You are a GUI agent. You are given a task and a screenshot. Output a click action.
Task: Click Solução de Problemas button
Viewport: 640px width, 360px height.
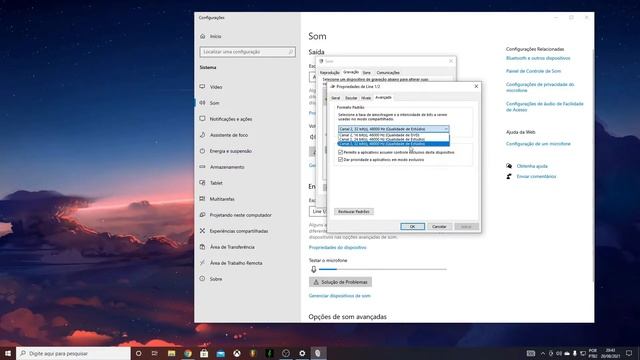pyautogui.click(x=340, y=282)
